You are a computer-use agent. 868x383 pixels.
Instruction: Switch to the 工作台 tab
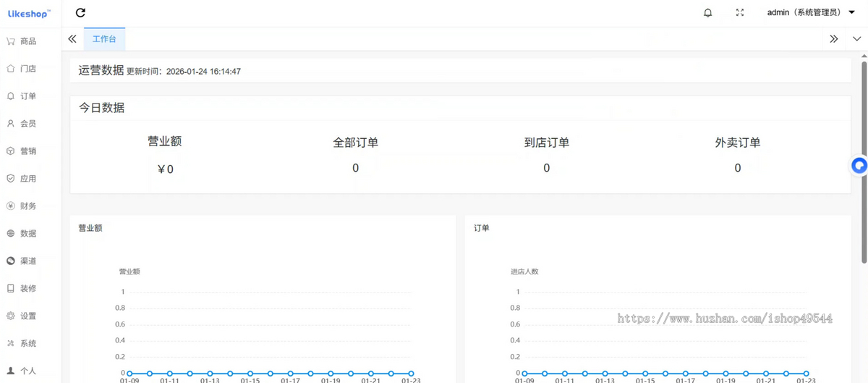(104, 39)
